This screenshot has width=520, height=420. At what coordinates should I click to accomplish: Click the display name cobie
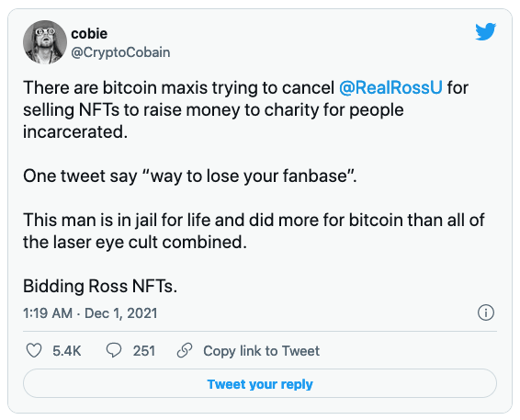(x=89, y=33)
